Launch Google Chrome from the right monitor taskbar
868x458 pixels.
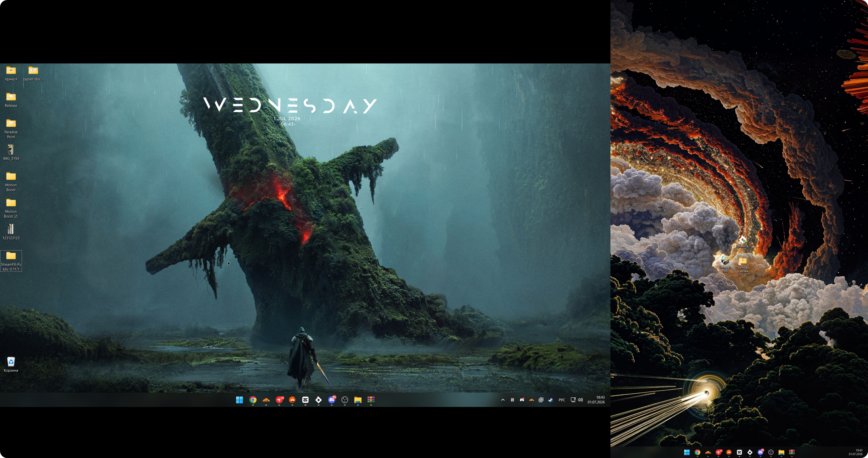click(x=697, y=452)
